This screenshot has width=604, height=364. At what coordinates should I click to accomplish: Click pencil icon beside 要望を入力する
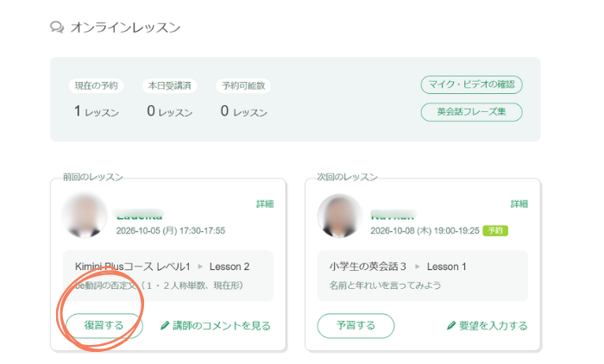(451, 325)
